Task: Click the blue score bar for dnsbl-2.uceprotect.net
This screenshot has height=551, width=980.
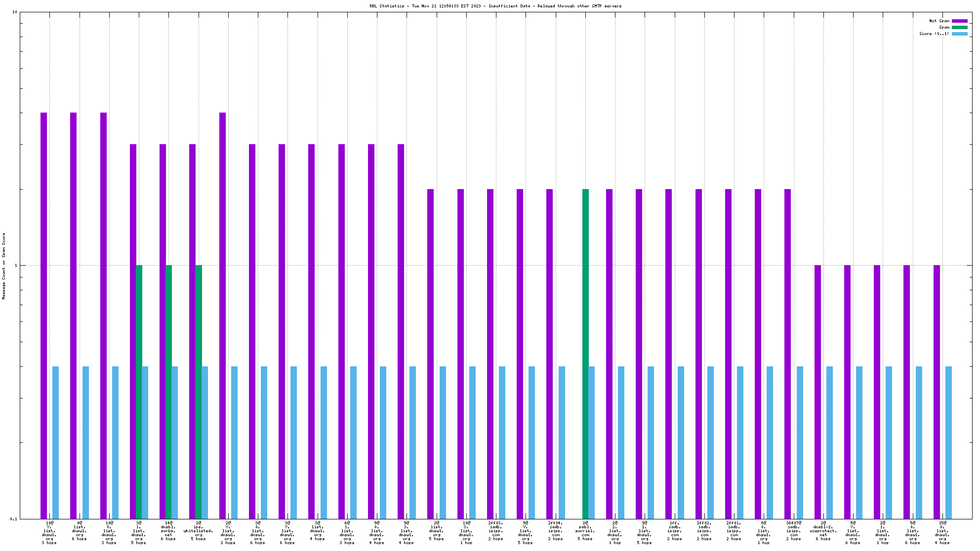Action: (829, 442)
